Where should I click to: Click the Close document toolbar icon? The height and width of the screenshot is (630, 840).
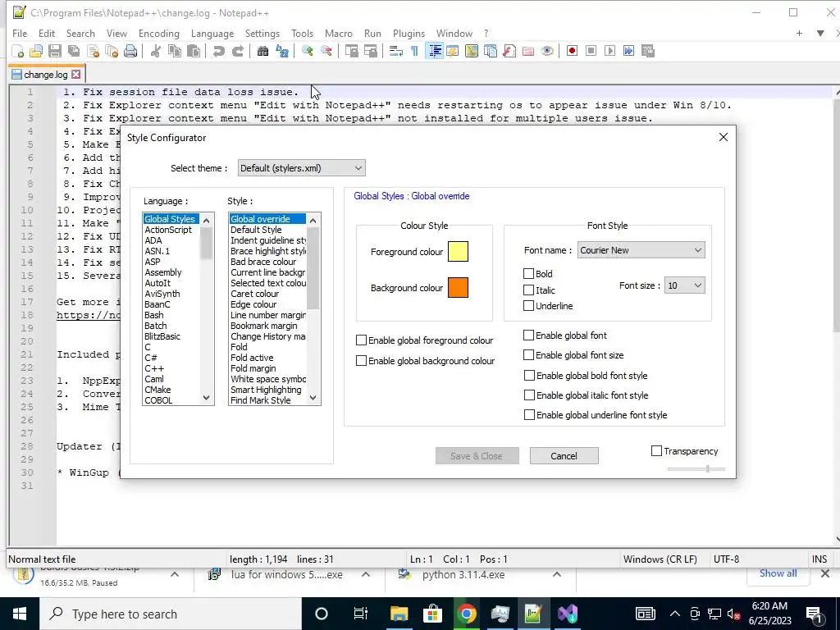coord(93,51)
